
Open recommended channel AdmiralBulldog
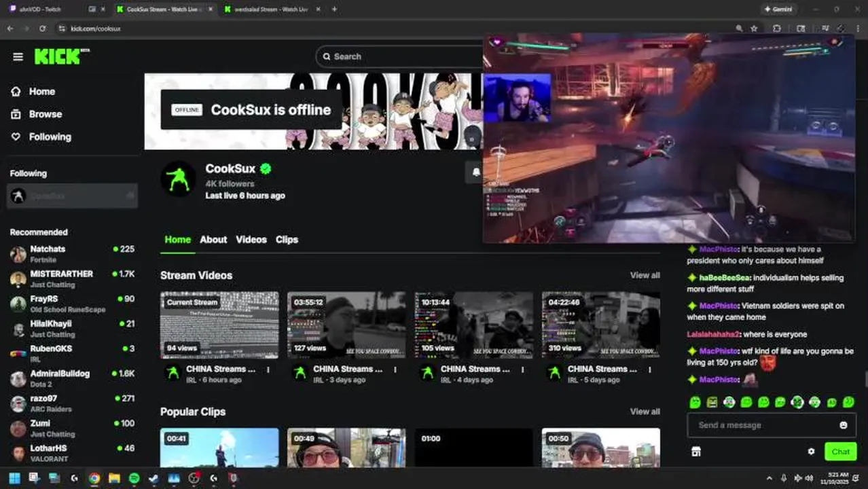(x=72, y=378)
